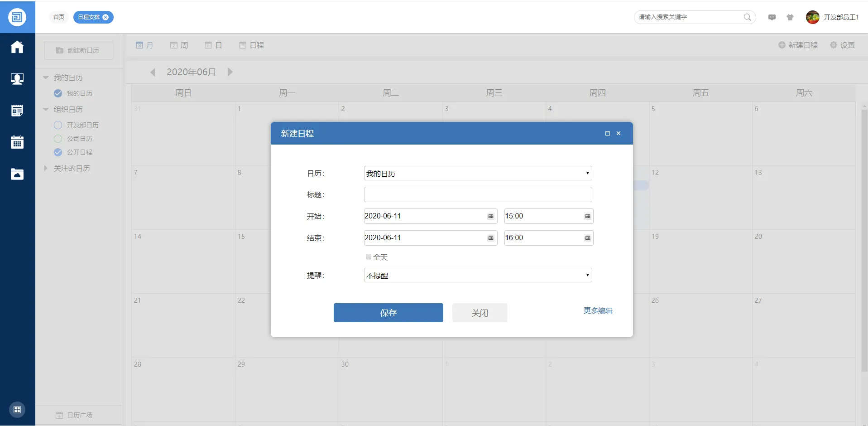Image resolution: width=868 pixels, height=426 pixels.
Task: Open the 更多编辑 more editing link
Action: pyautogui.click(x=598, y=310)
